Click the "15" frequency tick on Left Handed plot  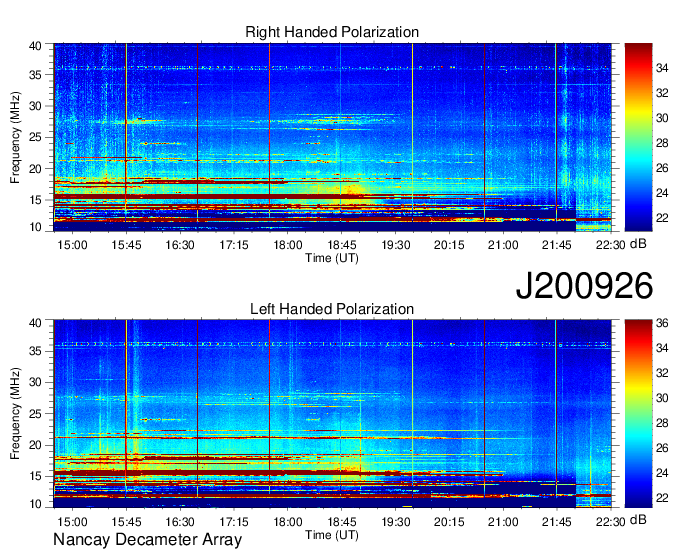pyautogui.click(x=35, y=477)
